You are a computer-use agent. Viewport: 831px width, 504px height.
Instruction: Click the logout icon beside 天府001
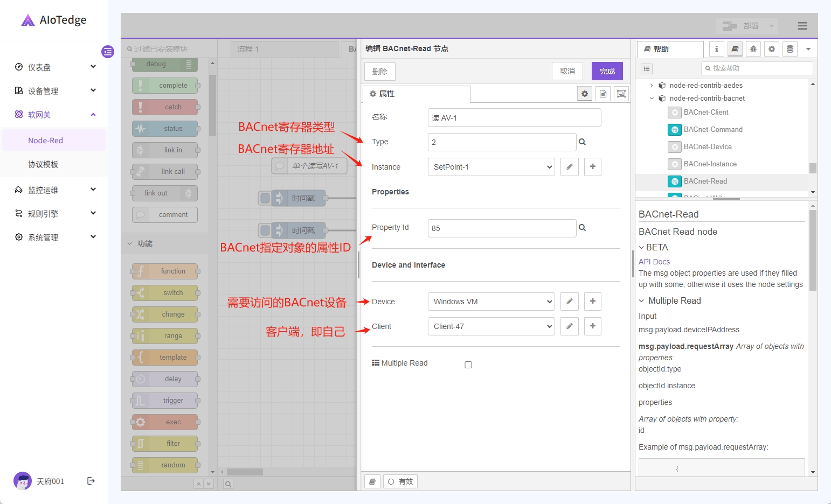click(x=91, y=481)
